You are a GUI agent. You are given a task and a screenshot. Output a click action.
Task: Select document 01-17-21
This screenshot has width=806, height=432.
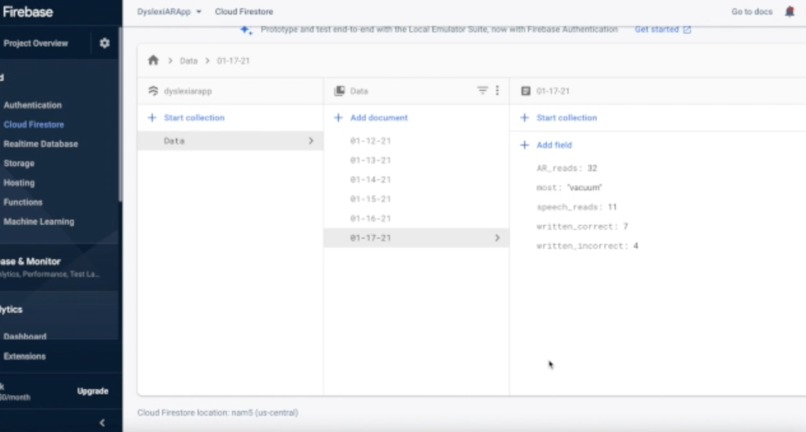416,238
